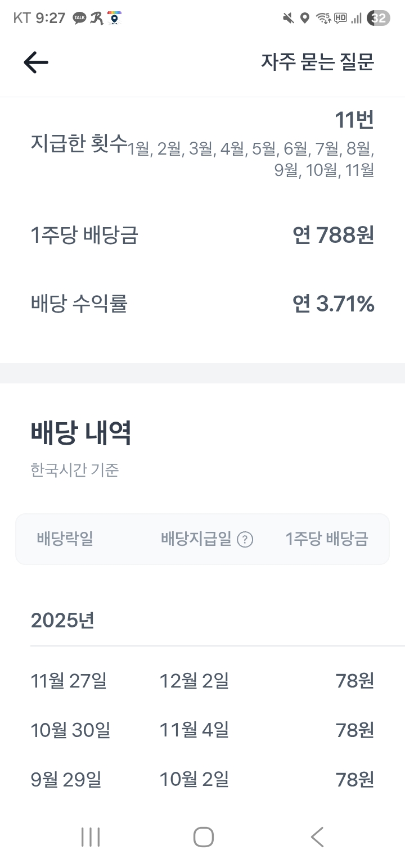Tap the location status icon

point(304,19)
